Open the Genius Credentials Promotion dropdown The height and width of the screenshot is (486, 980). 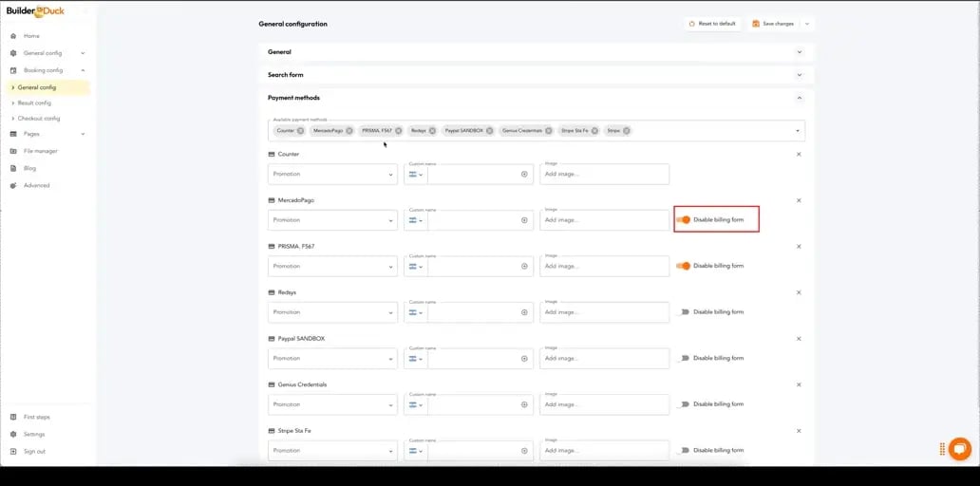[332, 404]
